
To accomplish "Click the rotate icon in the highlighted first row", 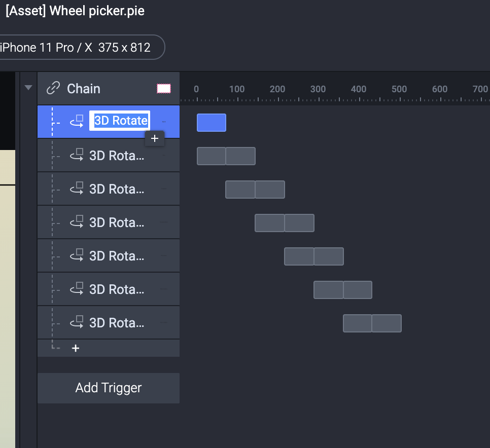I will coord(77,121).
